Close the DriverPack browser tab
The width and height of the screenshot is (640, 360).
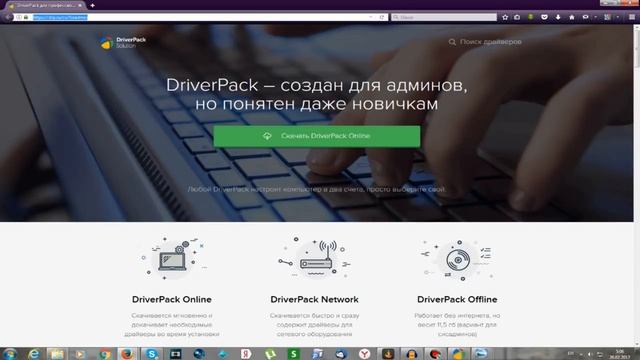[x=80, y=5]
